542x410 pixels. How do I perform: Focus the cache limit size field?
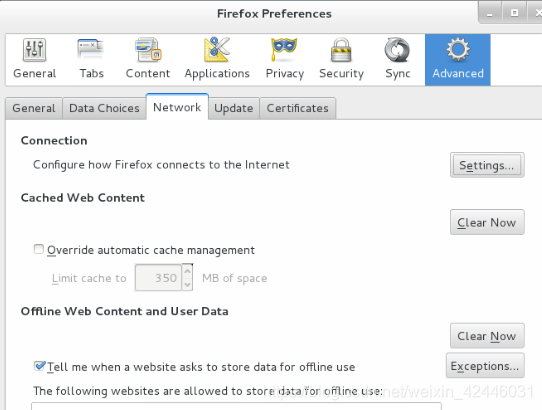[158, 278]
